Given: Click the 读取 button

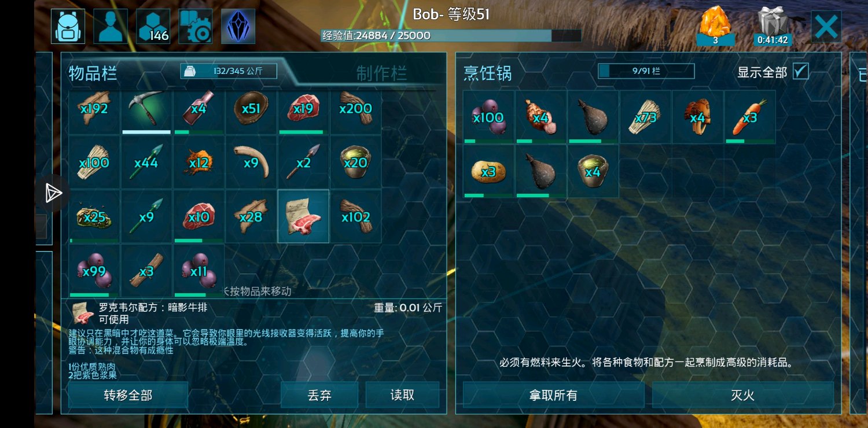Looking at the screenshot, I should pyautogui.click(x=402, y=395).
